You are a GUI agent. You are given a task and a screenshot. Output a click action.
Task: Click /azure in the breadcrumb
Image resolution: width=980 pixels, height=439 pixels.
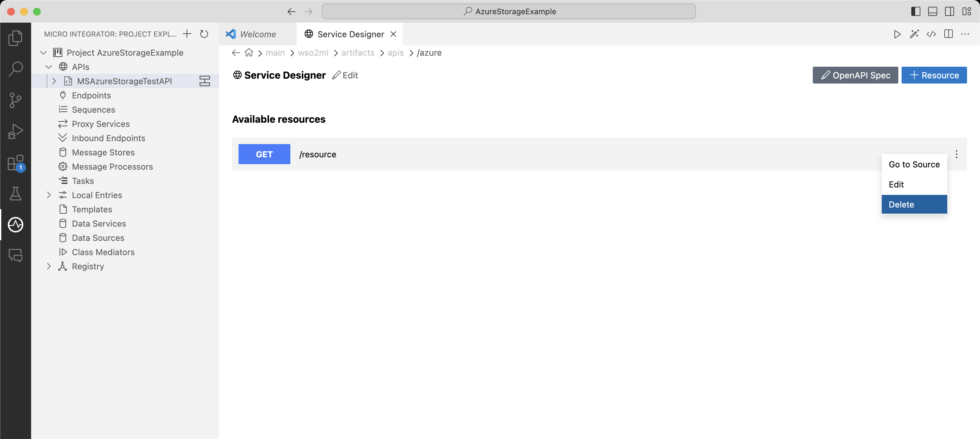[429, 52]
